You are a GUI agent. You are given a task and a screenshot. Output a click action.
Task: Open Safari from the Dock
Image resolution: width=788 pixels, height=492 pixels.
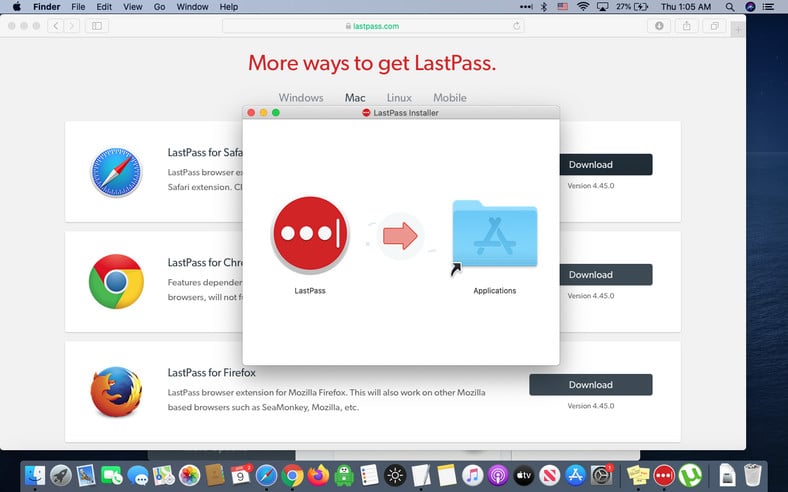[266, 475]
